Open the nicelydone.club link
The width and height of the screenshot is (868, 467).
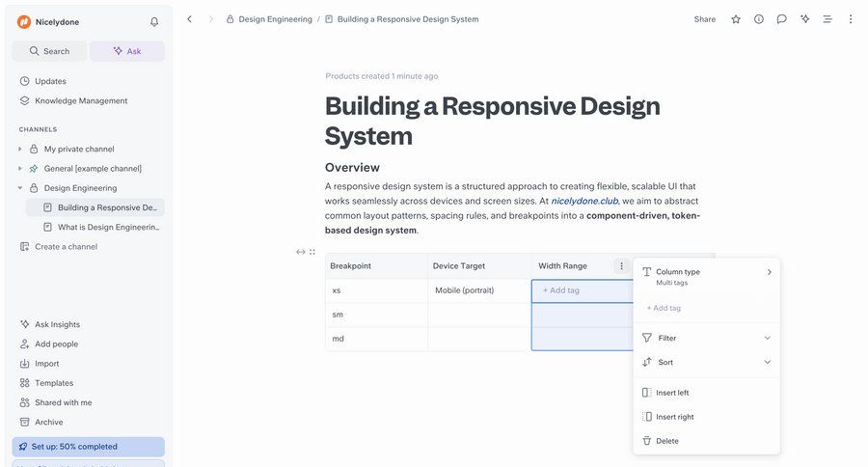click(x=584, y=201)
